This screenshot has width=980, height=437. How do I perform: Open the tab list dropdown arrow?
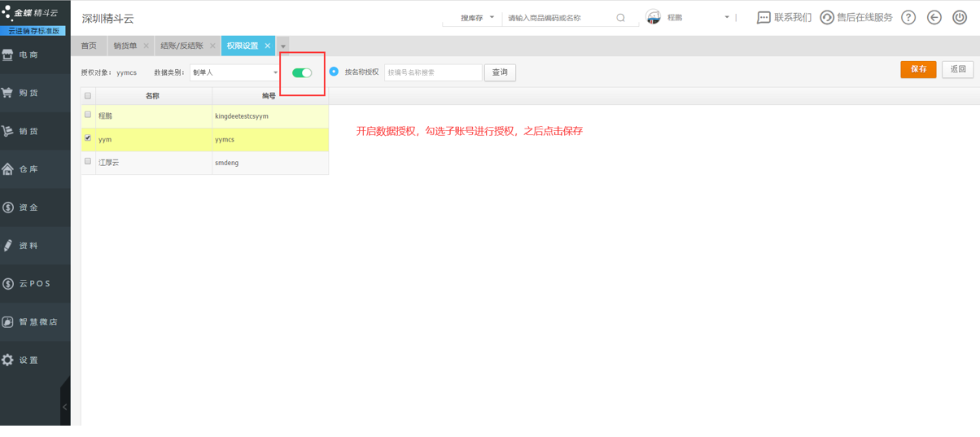pyautogui.click(x=283, y=46)
